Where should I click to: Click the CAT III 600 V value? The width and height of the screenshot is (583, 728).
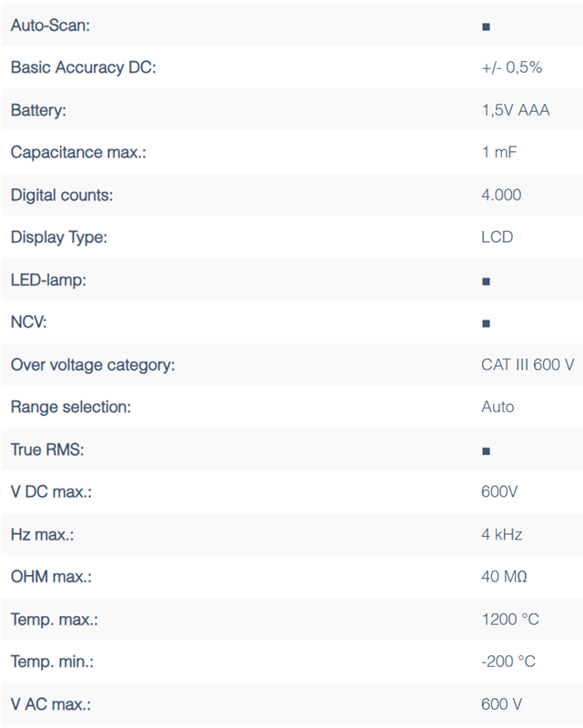[528, 365]
